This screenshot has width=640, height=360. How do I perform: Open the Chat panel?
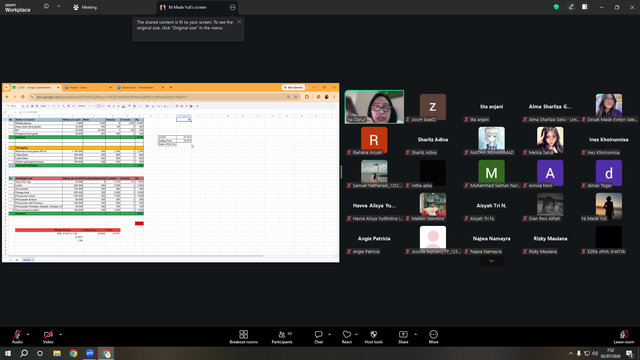(x=318, y=337)
